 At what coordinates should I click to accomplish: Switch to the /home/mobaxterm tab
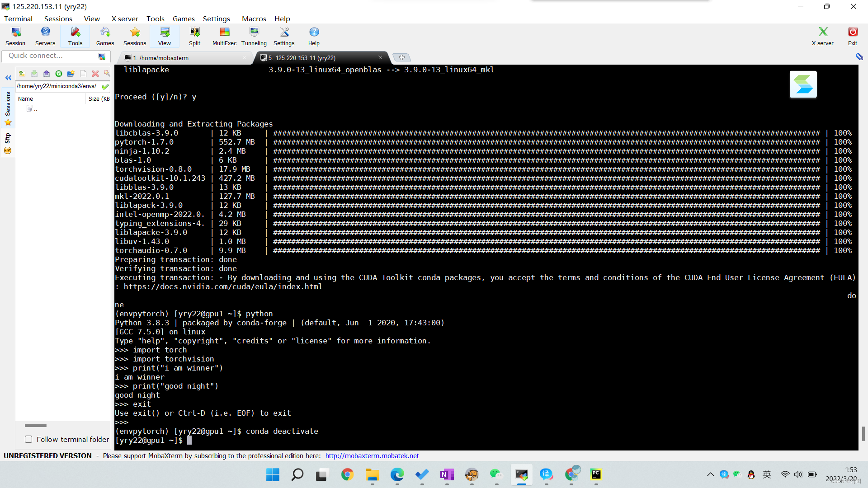[x=160, y=58]
